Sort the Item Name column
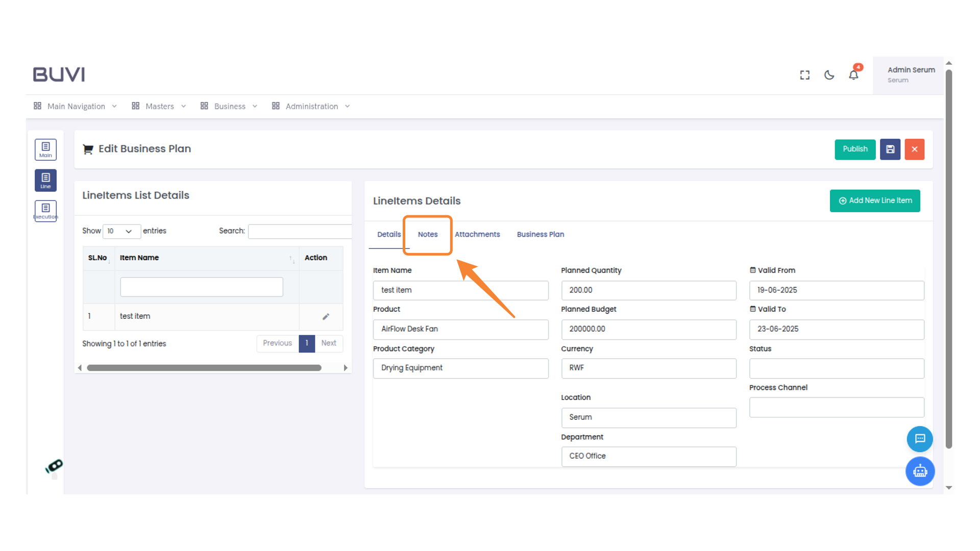The width and height of the screenshot is (980, 551). 291,259
